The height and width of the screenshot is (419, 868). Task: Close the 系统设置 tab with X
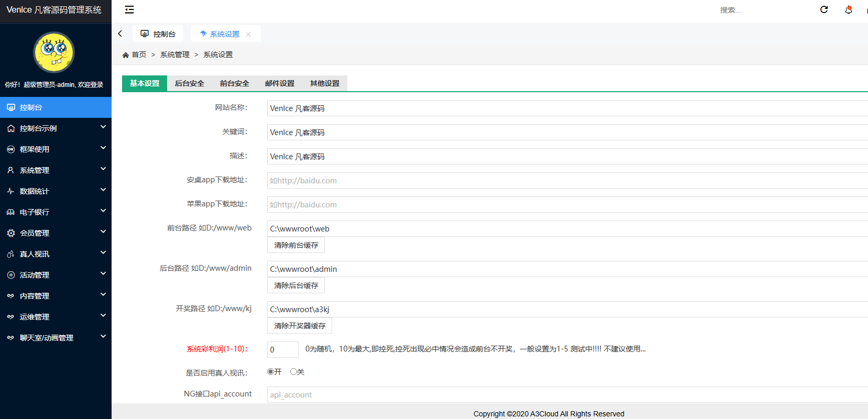(x=248, y=35)
